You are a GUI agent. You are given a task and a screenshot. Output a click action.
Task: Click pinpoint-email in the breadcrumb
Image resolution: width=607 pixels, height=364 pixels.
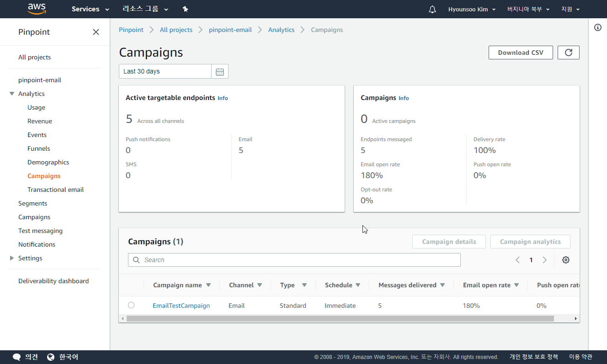(x=230, y=30)
